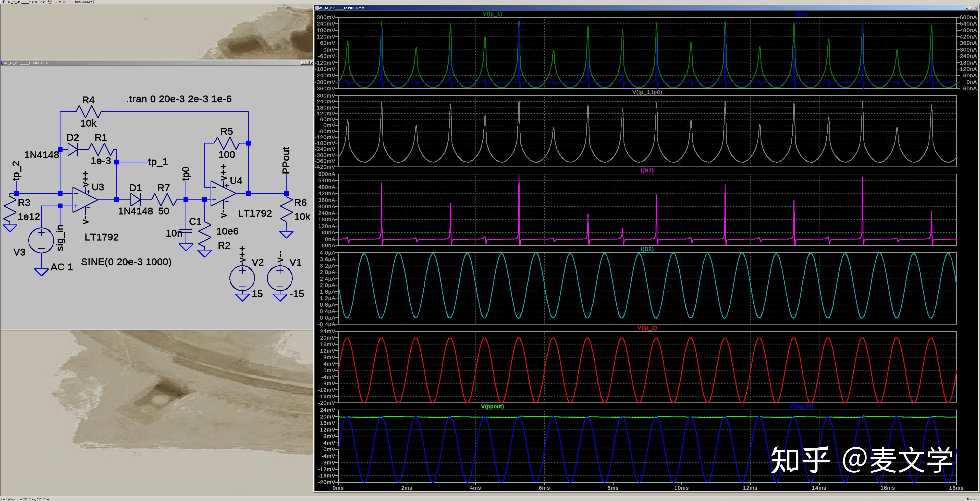The height and width of the screenshot is (501, 980).
Task: Click the V3 sine voltage source
Action: pos(41,240)
